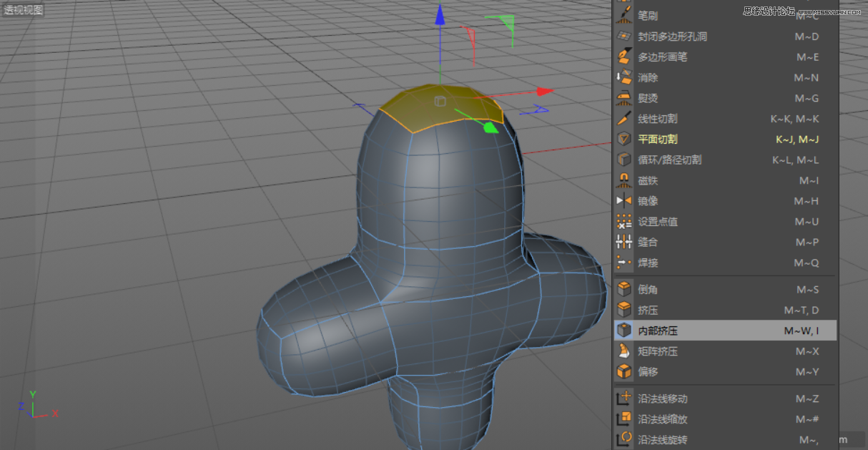This screenshot has width=868, height=450.
Task: Click the 缝合 Stitch and Sew icon
Action: 623,242
